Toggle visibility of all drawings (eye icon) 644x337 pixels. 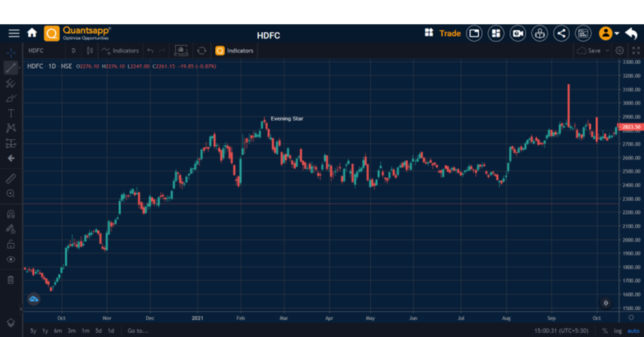click(x=11, y=259)
